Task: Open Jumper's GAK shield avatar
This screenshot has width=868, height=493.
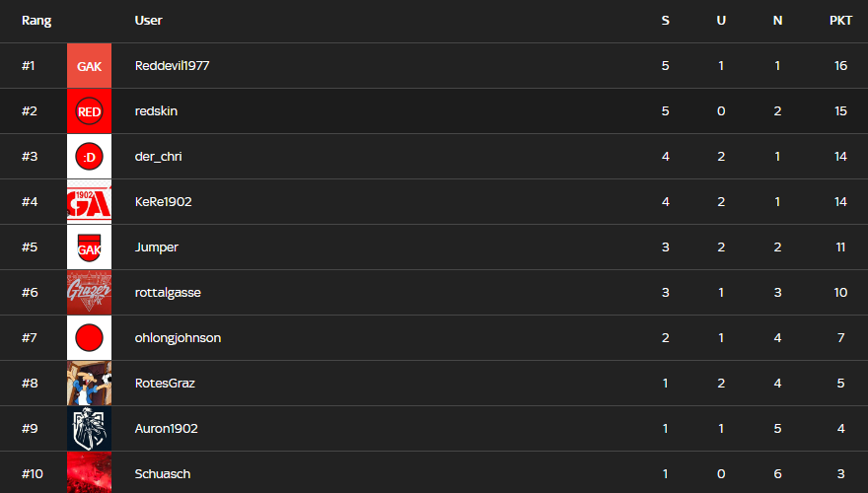Action: [89, 247]
